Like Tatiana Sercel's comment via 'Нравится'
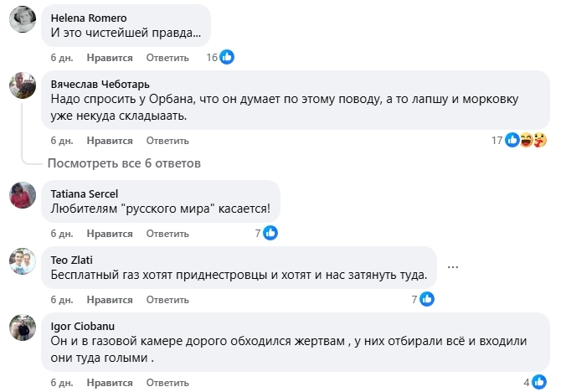Screen dimensions: 566x392 (x=110, y=234)
